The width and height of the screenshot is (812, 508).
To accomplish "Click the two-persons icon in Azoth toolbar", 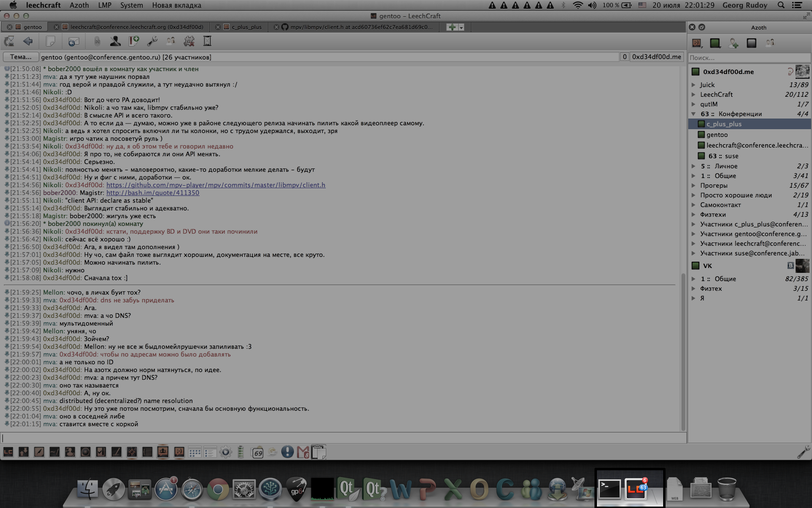I will [770, 43].
